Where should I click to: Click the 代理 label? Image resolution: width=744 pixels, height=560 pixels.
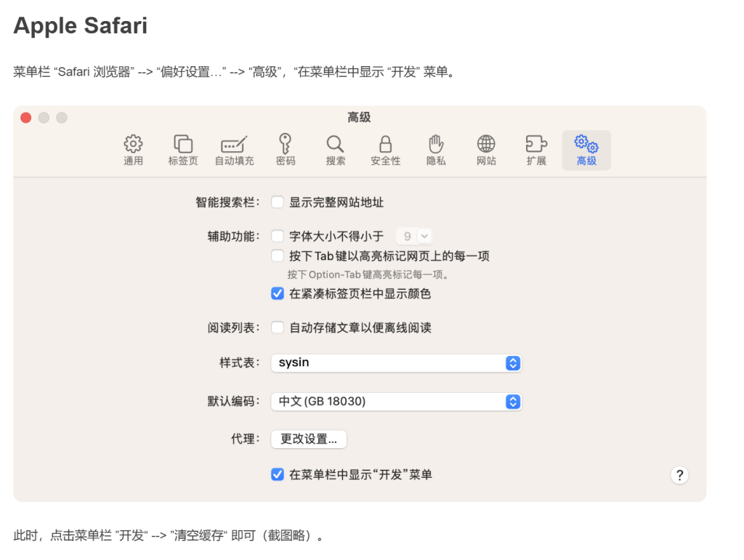pyautogui.click(x=246, y=439)
